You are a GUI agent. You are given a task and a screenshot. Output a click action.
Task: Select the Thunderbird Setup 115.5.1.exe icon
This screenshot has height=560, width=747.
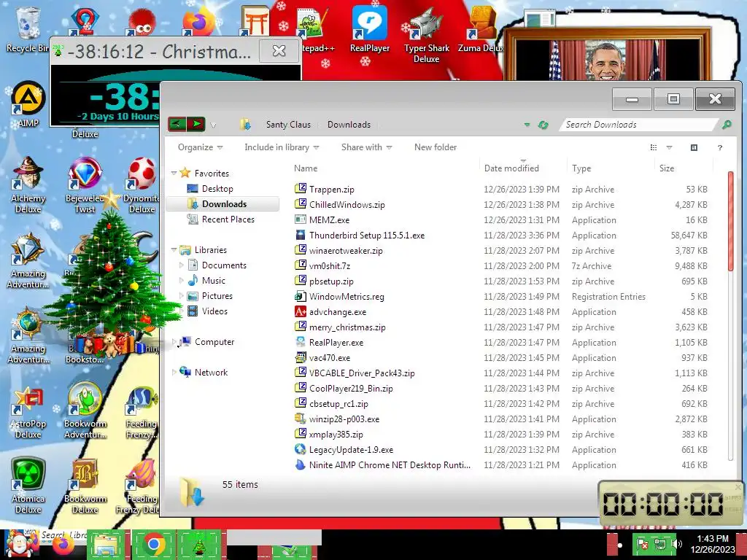(300, 235)
